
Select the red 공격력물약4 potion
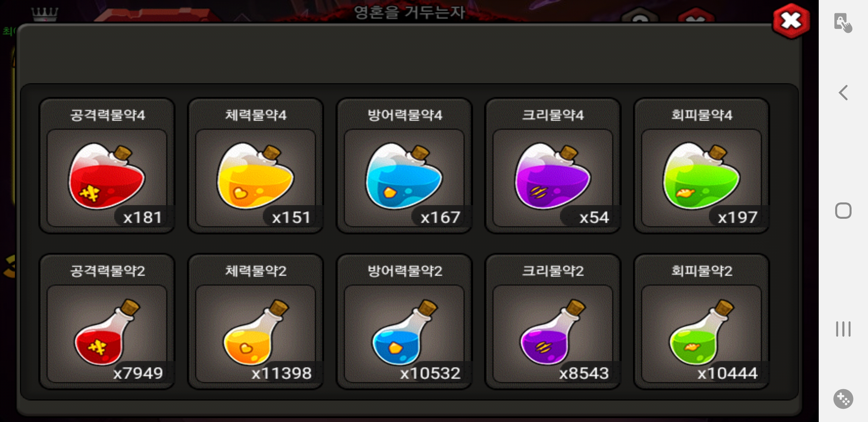coord(107,175)
